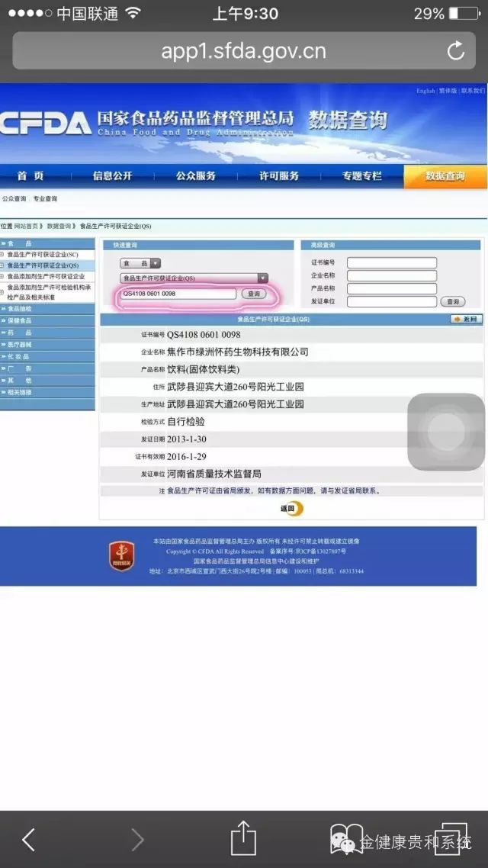This screenshot has height=868, width=488.
Task: Click the 返回 button in results header
Action: point(466,320)
